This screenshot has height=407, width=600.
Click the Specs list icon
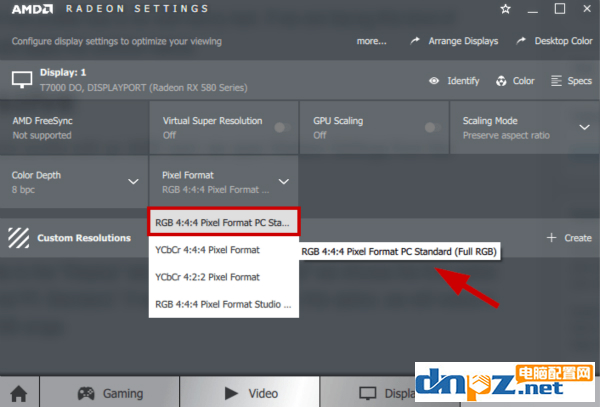click(556, 81)
